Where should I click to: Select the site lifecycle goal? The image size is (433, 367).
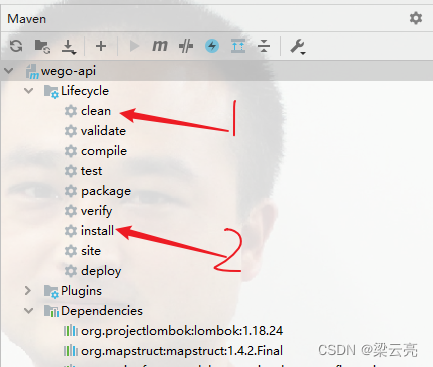(91, 251)
